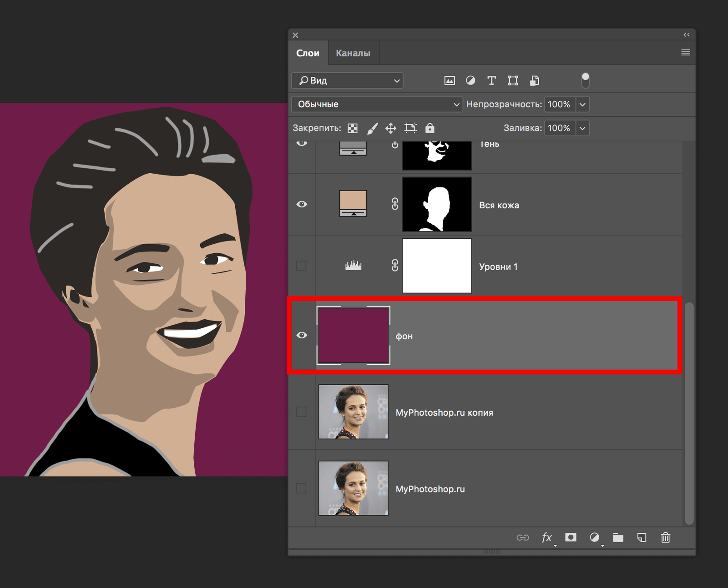Delete layer with trash icon
This screenshot has height=588, width=728.
click(665, 538)
